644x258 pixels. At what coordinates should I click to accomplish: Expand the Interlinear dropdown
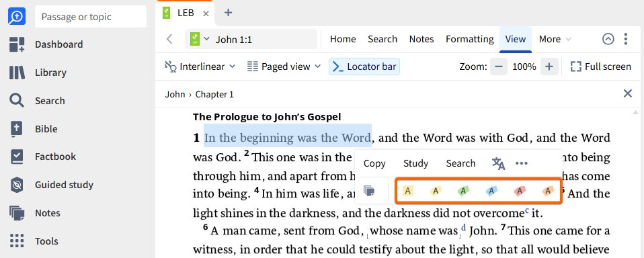click(x=200, y=67)
